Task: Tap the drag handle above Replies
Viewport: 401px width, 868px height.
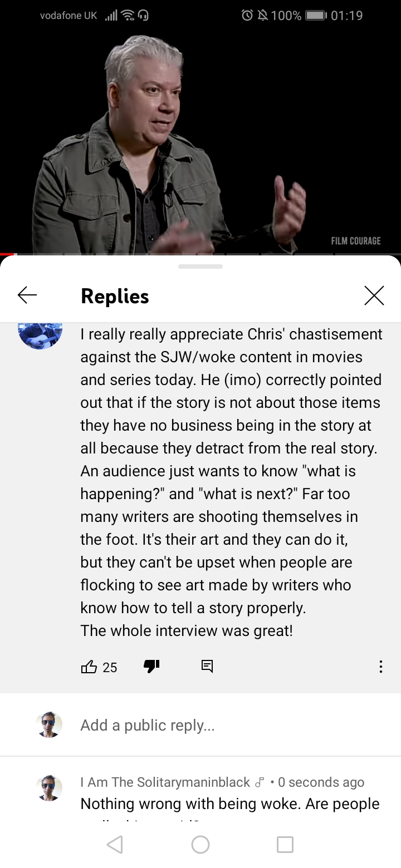Action: 200,267
